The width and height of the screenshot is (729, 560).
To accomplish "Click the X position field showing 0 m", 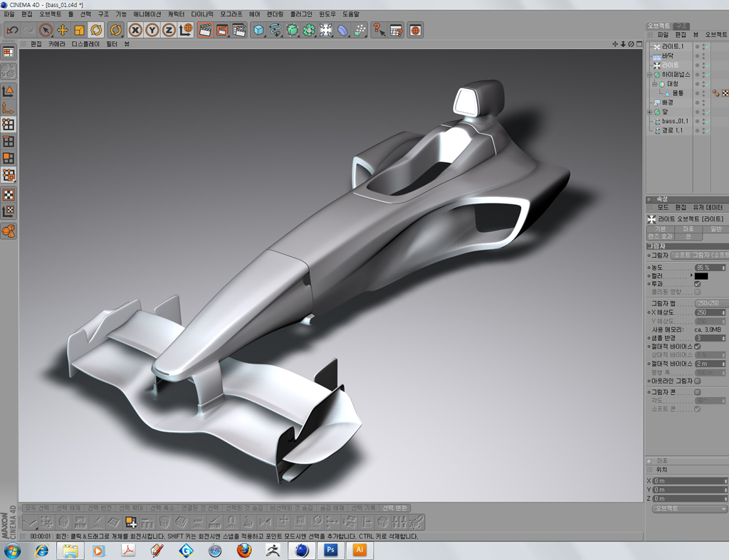I will (688, 481).
